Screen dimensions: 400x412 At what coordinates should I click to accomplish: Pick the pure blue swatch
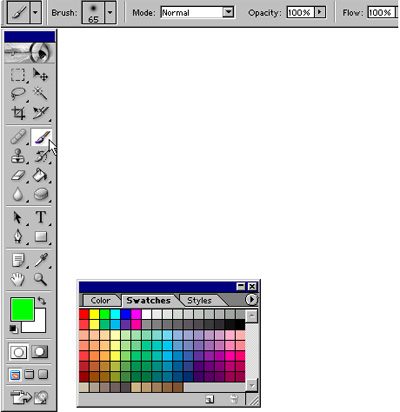pyautogui.click(x=126, y=314)
